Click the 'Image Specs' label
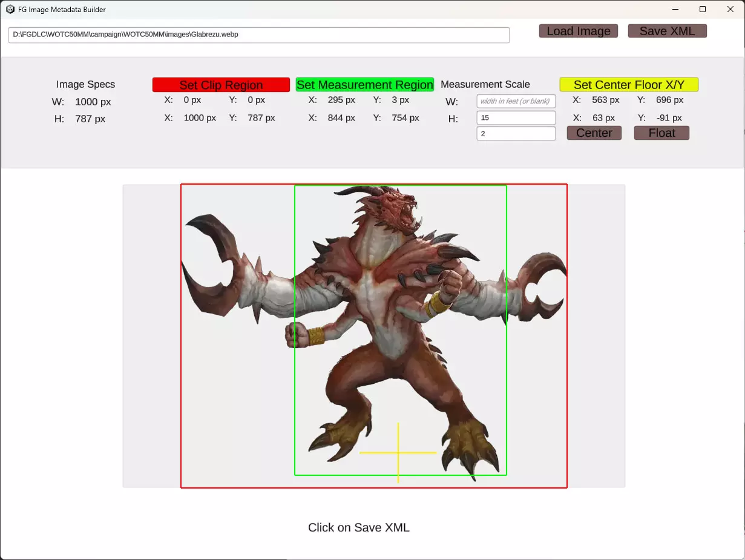Image resolution: width=745 pixels, height=560 pixels. [86, 85]
